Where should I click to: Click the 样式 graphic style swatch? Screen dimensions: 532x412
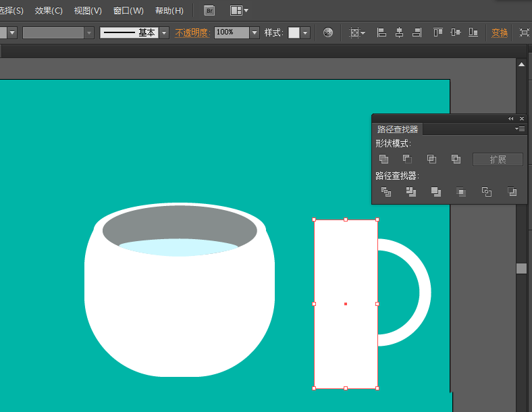294,33
